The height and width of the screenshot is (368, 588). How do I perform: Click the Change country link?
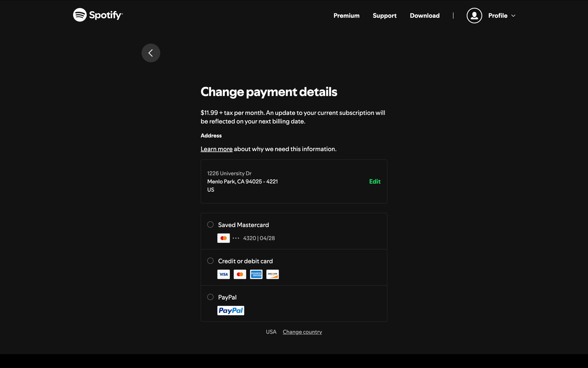[302, 332]
